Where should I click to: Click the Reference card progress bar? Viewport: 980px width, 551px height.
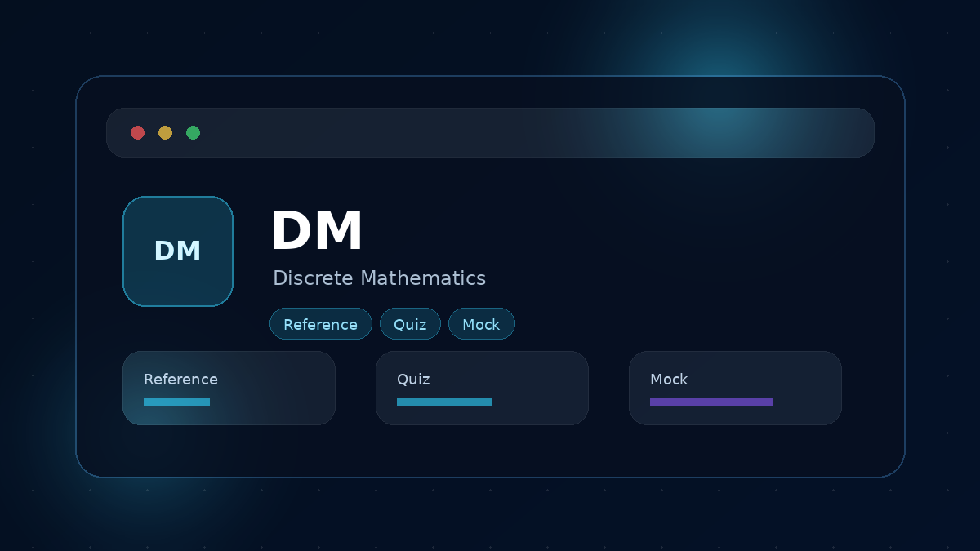tap(176, 402)
